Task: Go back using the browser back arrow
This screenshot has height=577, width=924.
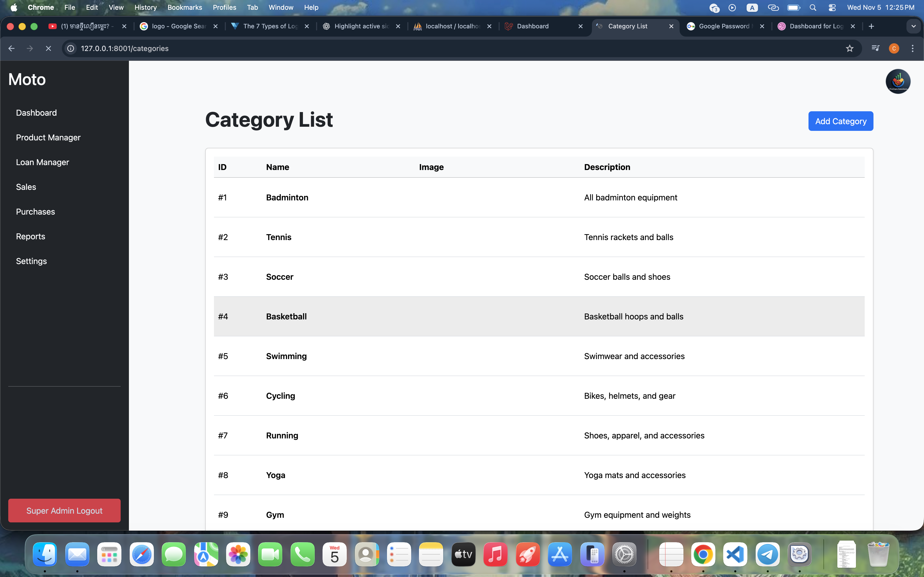Action: tap(11, 48)
